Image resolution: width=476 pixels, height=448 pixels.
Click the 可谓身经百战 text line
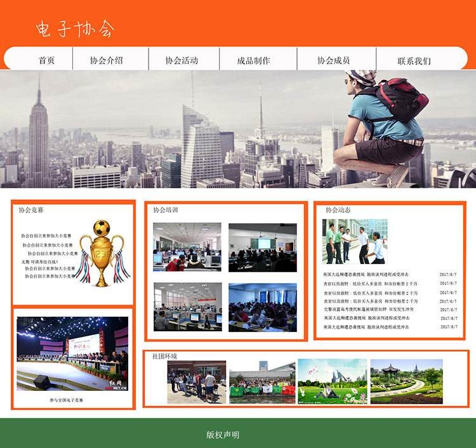coord(40,261)
